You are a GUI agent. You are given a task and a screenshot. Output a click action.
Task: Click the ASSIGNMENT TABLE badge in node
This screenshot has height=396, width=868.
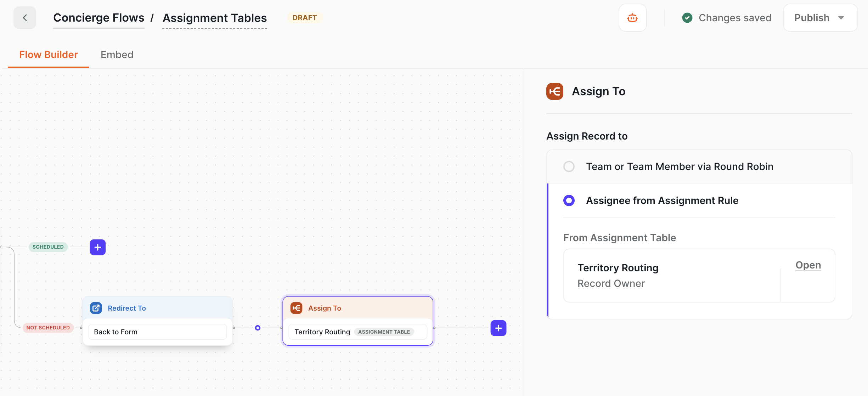click(x=384, y=332)
